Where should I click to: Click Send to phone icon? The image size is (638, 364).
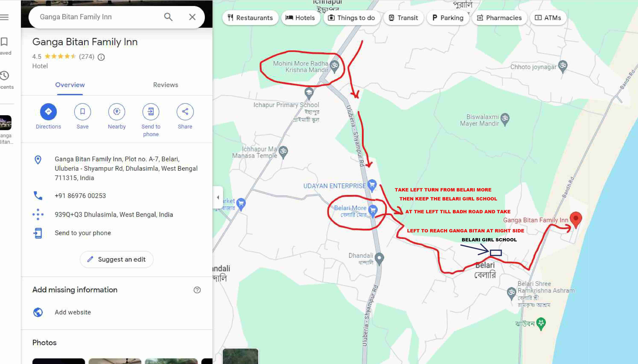(x=151, y=112)
